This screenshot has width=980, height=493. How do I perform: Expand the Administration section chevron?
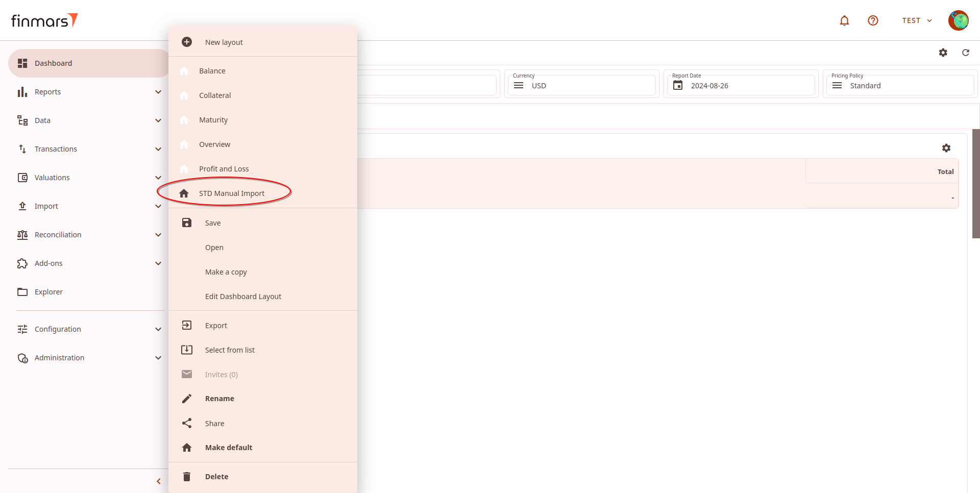coord(158,358)
